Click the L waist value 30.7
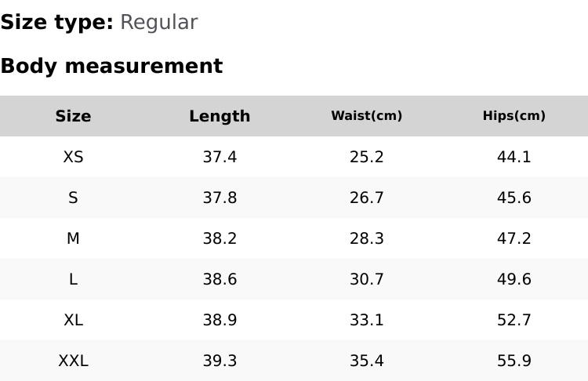 [366, 279]
